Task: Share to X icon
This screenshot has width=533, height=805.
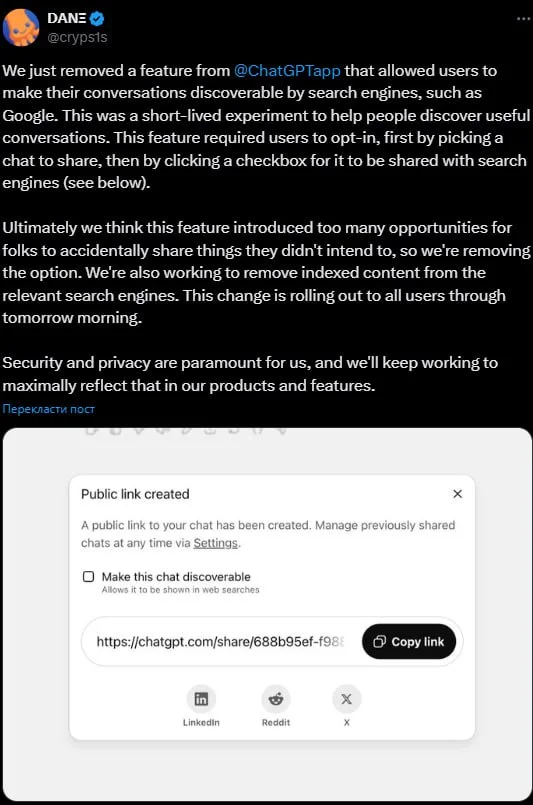Action: (x=347, y=699)
